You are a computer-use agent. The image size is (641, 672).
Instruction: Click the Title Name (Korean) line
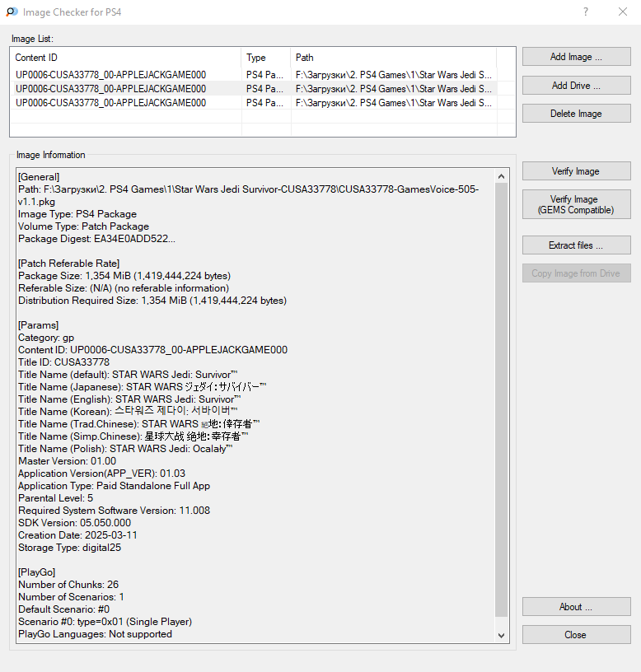128,412
